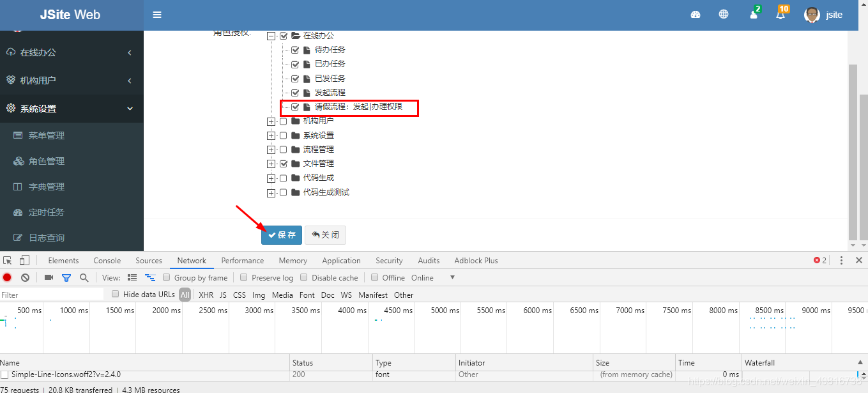The image size is (868, 393).
Task: Close the DevTools panel
Action: 859,260
